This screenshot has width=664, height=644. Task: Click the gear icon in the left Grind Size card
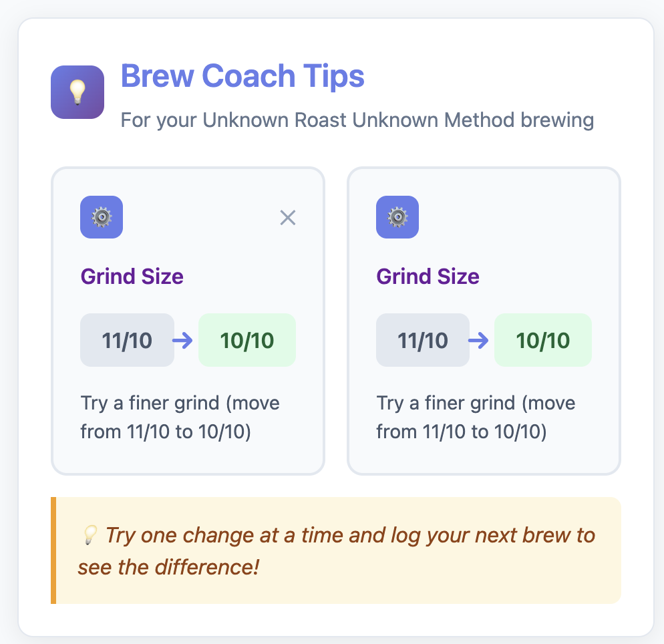102,217
